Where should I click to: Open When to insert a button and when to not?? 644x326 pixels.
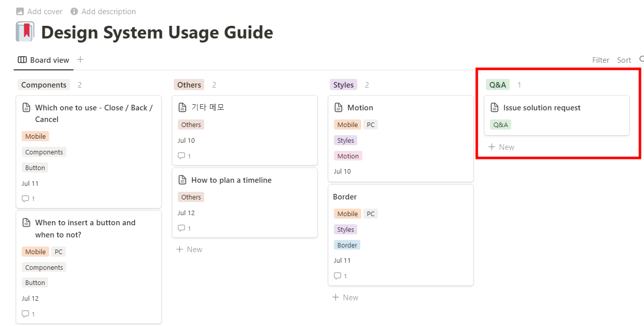click(x=85, y=229)
